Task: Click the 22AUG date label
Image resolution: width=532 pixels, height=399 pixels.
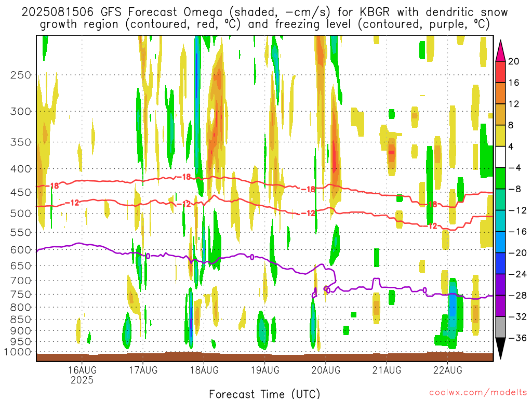Action: pyautogui.click(x=447, y=370)
